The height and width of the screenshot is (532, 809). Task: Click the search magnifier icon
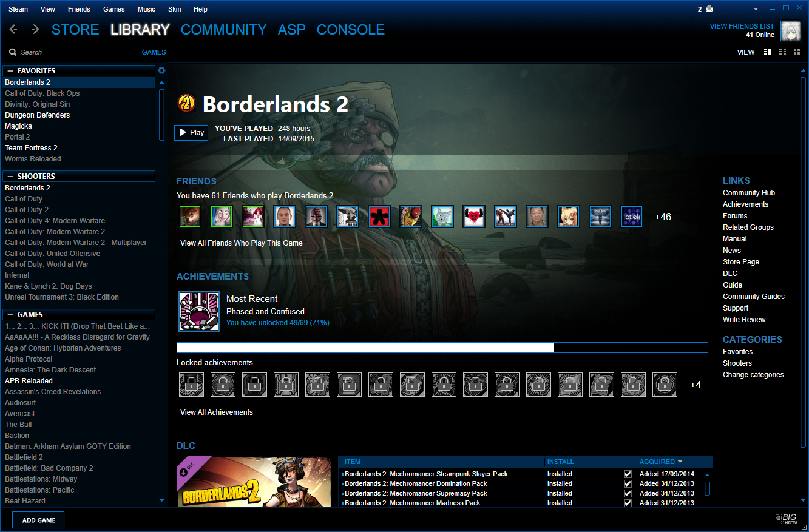[x=13, y=52]
